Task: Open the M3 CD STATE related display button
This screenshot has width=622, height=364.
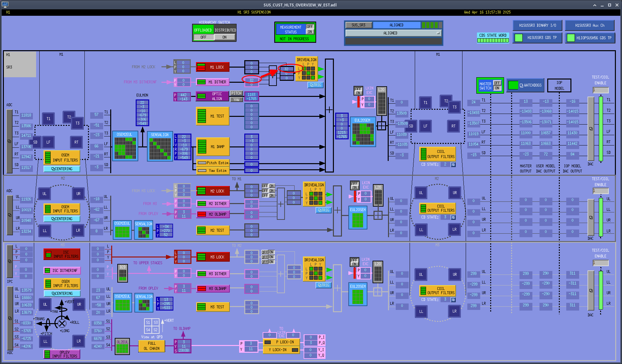Action: coord(453,300)
